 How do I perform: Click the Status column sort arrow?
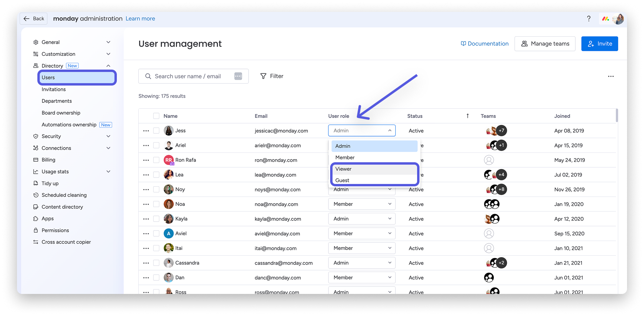click(x=467, y=116)
